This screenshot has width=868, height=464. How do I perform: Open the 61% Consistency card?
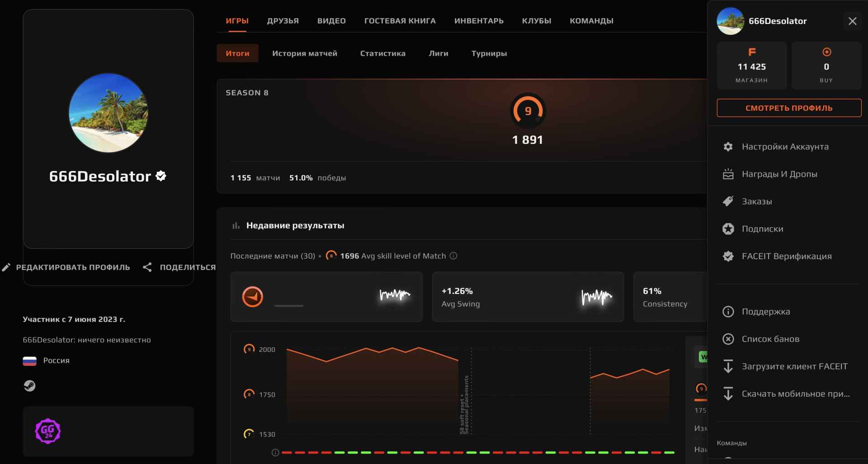click(x=670, y=297)
